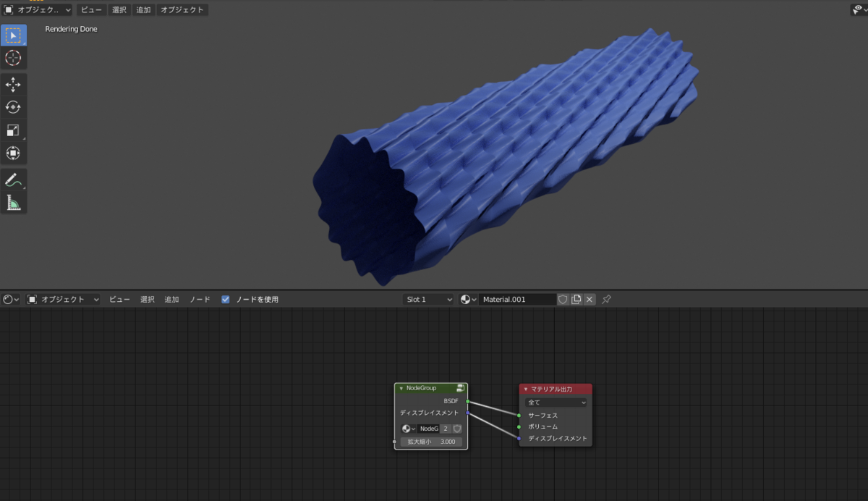Screen dimensions: 868x501
Task: Open the Slot 1 dropdown
Action: tap(428, 299)
